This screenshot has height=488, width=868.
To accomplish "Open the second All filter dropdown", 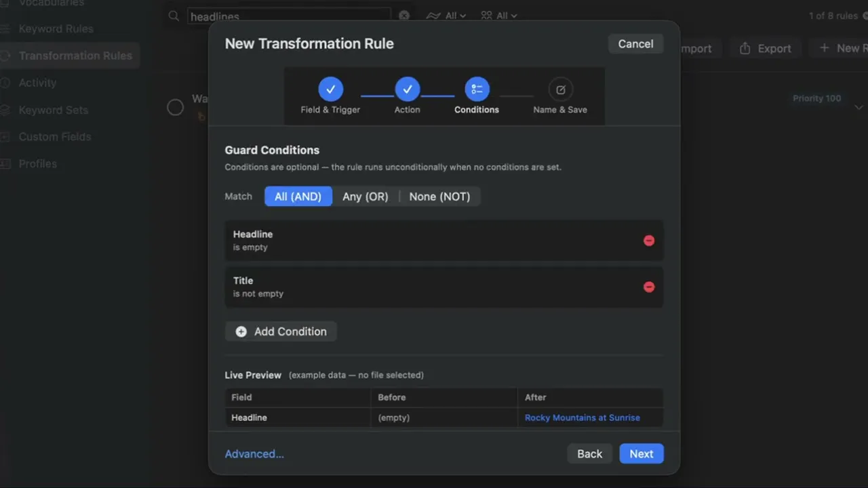I will [499, 16].
